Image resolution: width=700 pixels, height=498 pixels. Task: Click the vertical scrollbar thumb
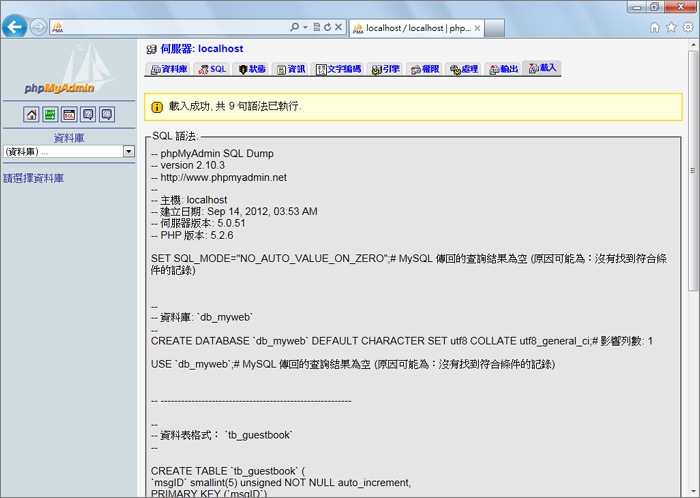point(693,171)
